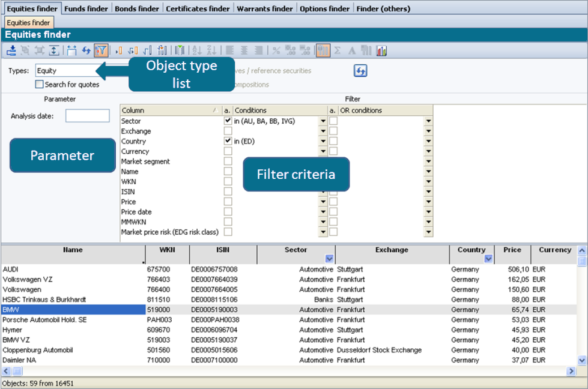The width and height of the screenshot is (588, 389).
Task: Open the Sector conditions dropdown arrow
Action: pyautogui.click(x=323, y=121)
